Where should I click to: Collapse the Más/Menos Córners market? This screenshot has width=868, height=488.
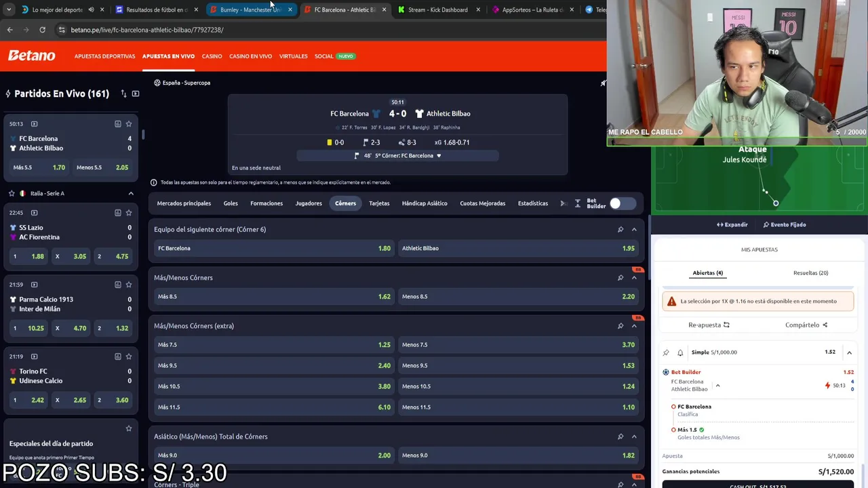[634, 278]
